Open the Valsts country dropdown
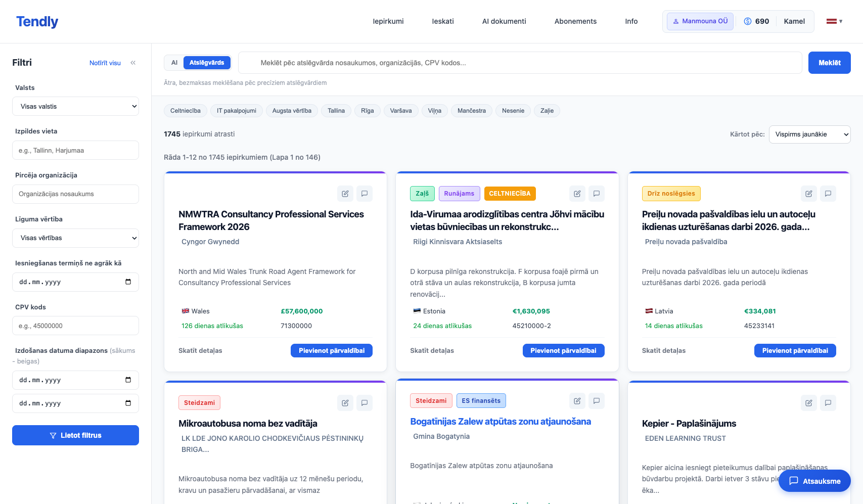 pos(75,107)
